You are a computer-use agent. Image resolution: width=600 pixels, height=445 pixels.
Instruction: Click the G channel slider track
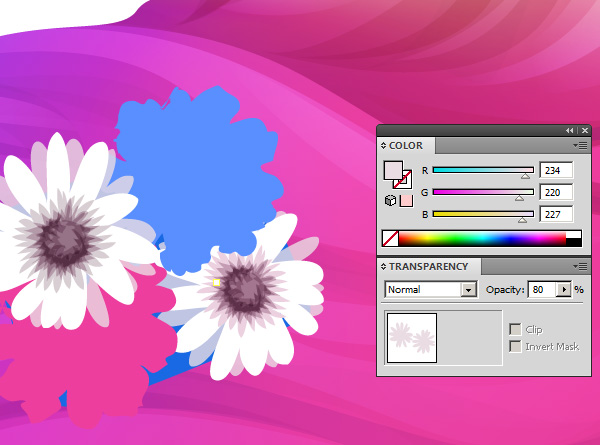(482, 192)
